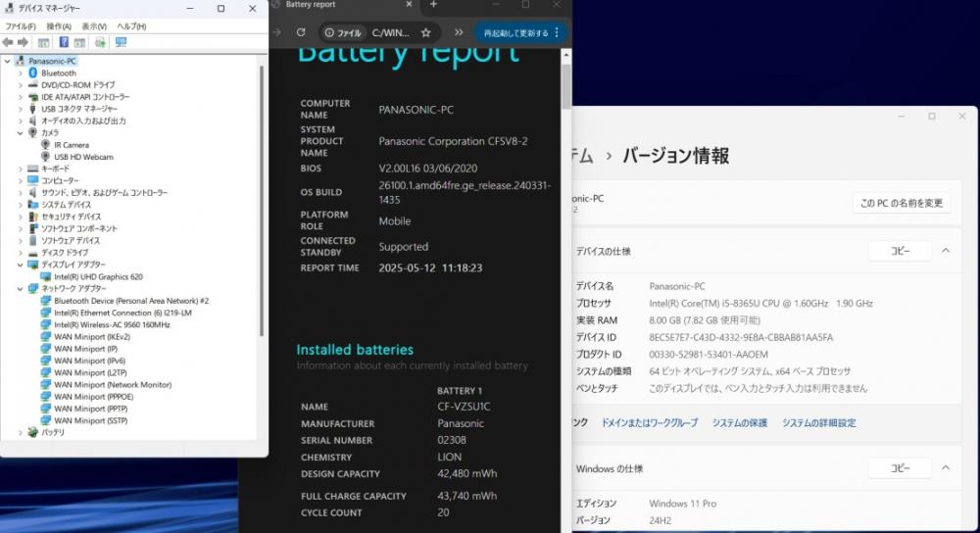This screenshot has height=533, width=980.
Task: Select Intel(R) Ethernet Connection (6) I219-LM
Action: [122, 314]
